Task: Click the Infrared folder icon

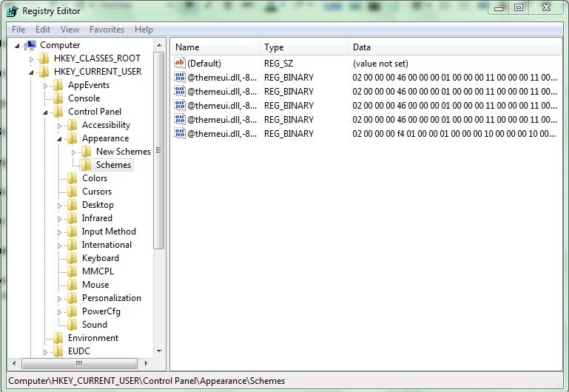Action: 73,218
